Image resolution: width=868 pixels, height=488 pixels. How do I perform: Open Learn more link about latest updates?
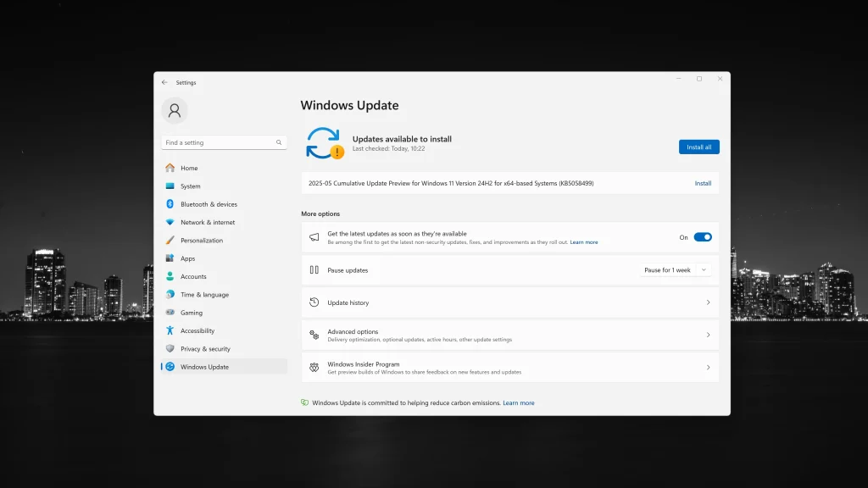click(x=584, y=242)
